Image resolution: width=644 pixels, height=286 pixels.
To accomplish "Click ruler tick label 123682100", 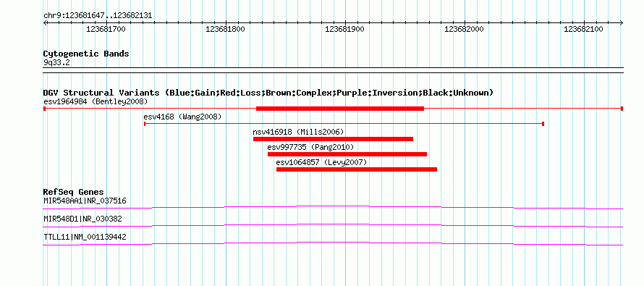I will [x=583, y=29].
